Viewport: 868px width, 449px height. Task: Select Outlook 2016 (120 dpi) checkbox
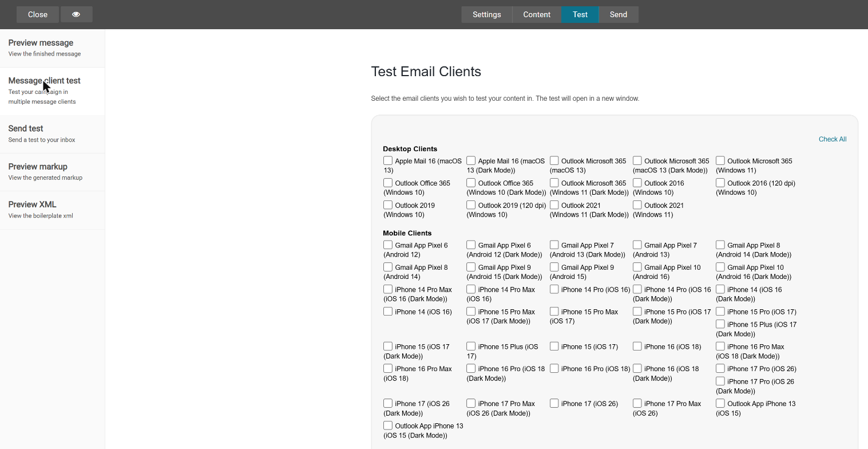(720, 183)
